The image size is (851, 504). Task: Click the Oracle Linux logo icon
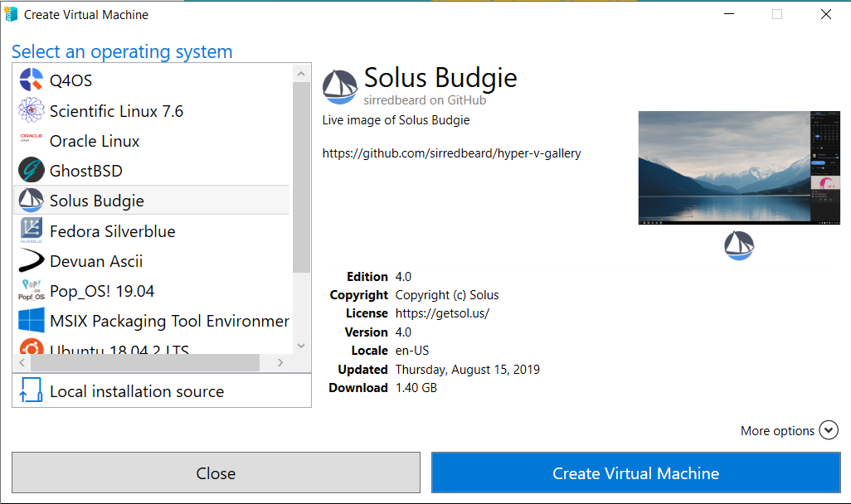click(31, 138)
